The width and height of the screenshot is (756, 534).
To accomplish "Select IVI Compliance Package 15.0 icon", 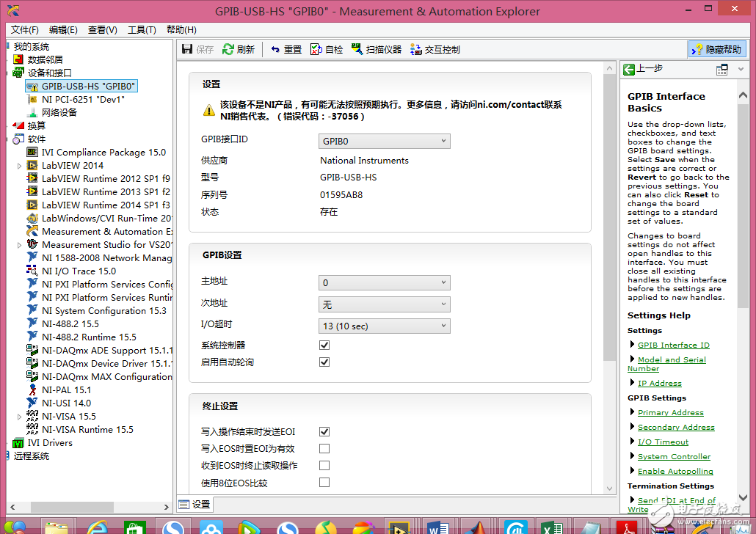I will coord(32,153).
